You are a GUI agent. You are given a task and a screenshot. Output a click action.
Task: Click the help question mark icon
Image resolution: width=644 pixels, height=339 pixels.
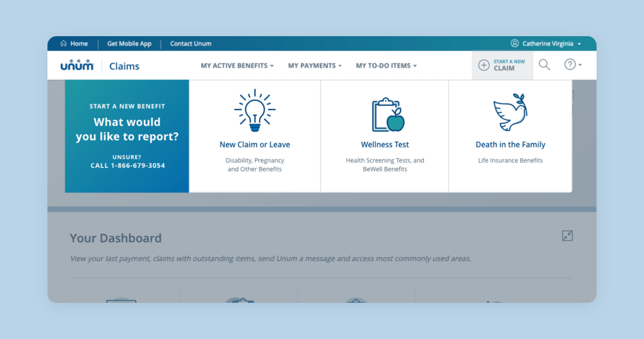click(569, 64)
